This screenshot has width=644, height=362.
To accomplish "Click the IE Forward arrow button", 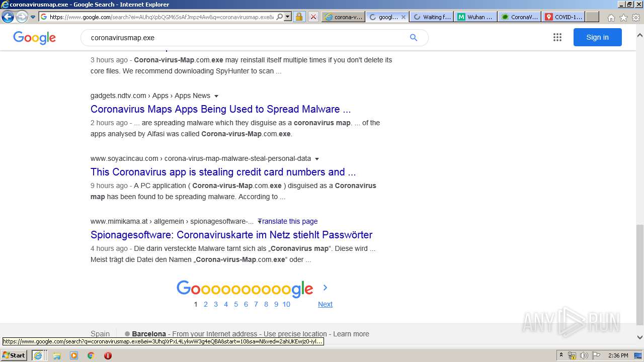I will coord(22,17).
